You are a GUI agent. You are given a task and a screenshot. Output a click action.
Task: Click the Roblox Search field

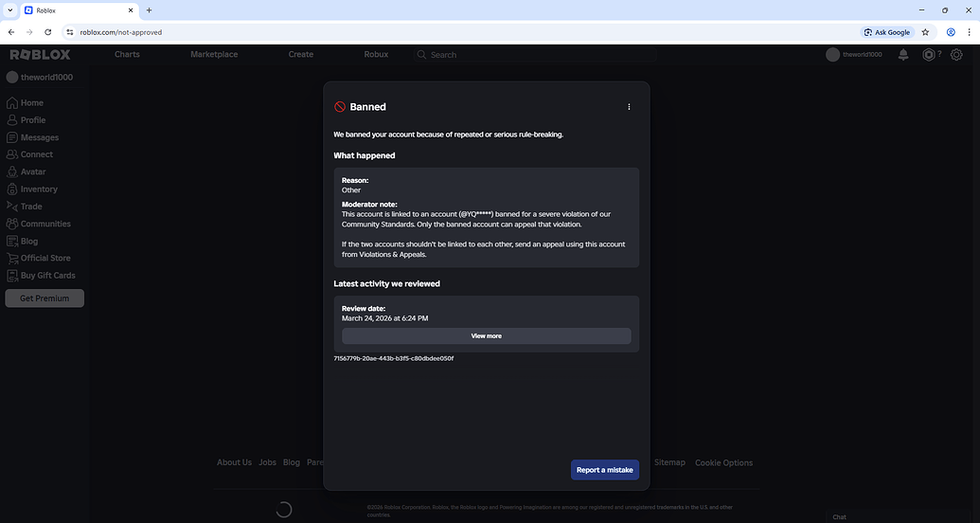pyautogui.click(x=536, y=55)
